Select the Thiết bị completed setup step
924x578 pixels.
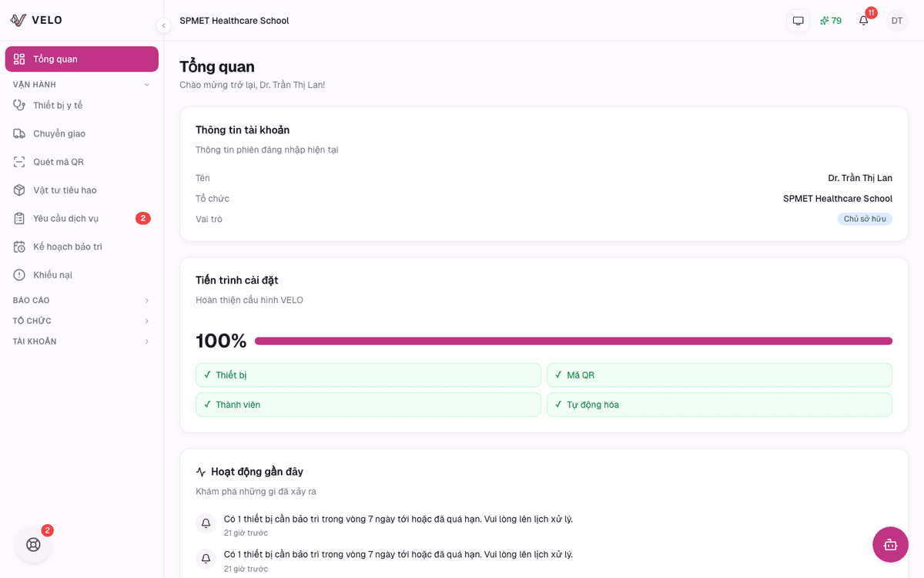click(368, 375)
